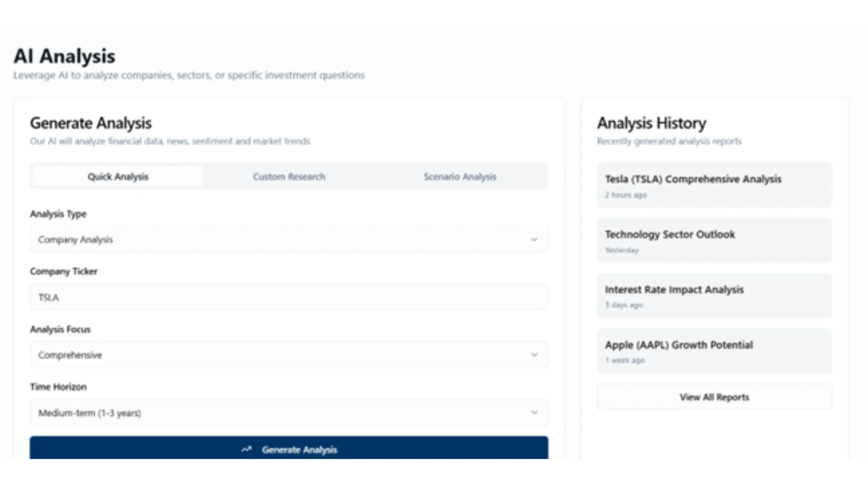This screenshot has width=868, height=488.
Task: Click the Company Ticker input field
Action: [x=289, y=297]
